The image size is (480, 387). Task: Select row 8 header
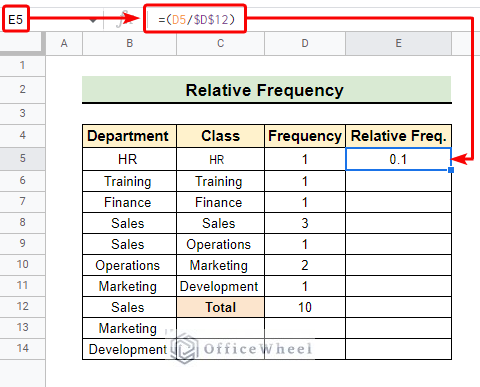(22, 223)
